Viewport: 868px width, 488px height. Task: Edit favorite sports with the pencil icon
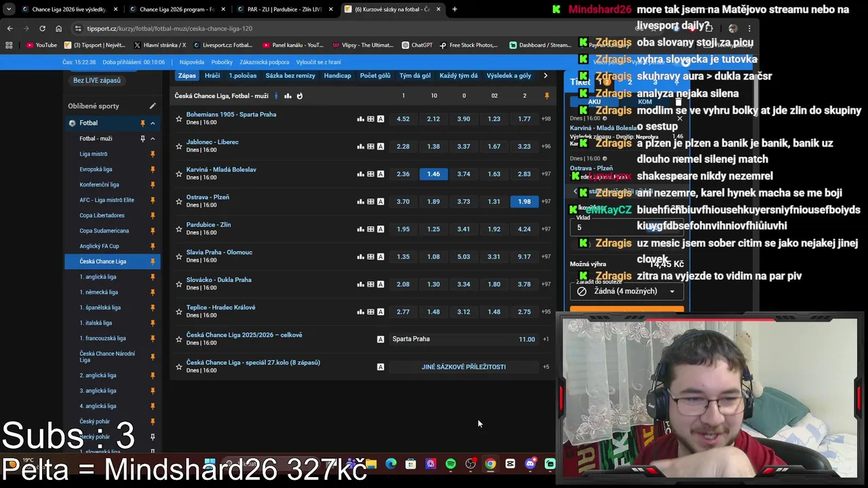tap(153, 106)
